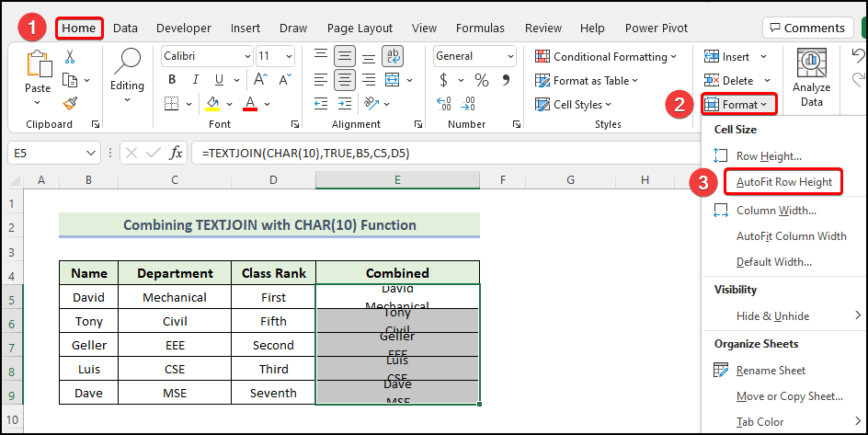Choose Row Height menu item

(769, 156)
